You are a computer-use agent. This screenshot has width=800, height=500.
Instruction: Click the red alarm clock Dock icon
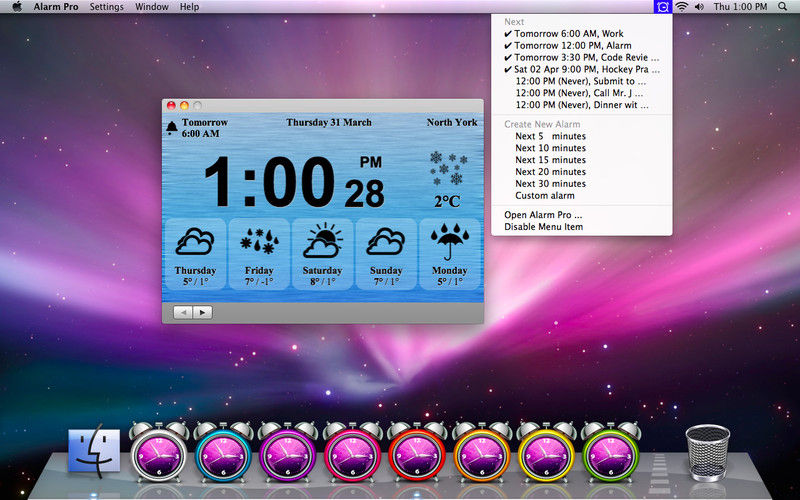point(417,452)
